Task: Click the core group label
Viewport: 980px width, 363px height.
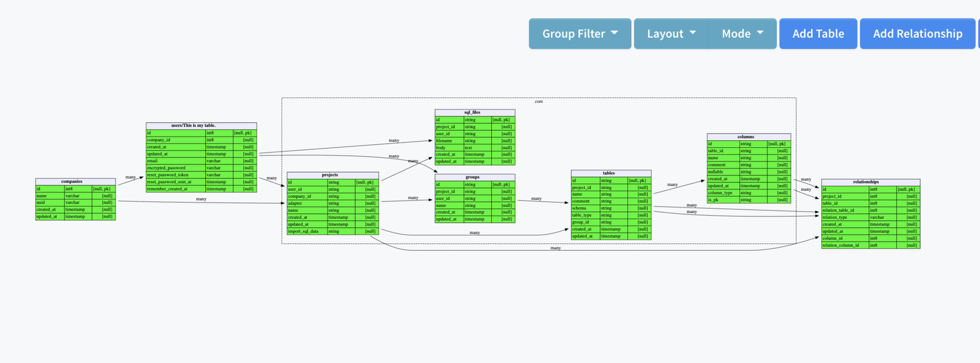Action: tap(539, 101)
